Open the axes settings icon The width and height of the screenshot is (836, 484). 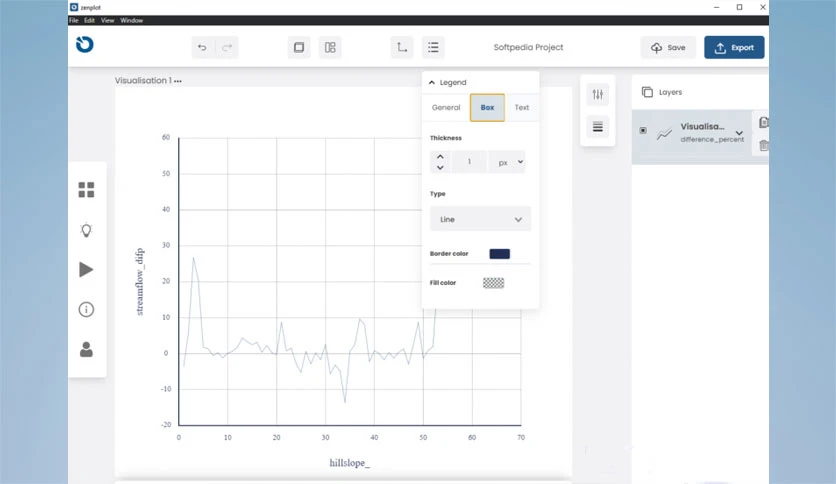point(402,47)
